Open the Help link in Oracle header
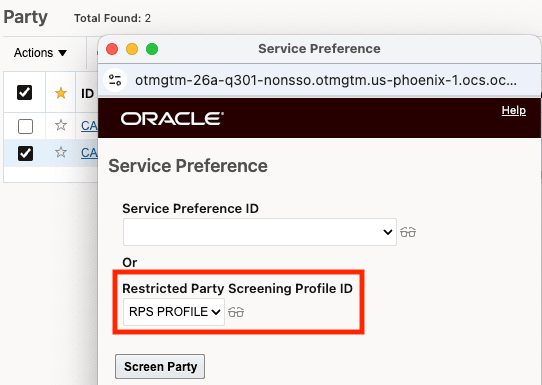The height and width of the screenshot is (385, 542). (x=514, y=110)
